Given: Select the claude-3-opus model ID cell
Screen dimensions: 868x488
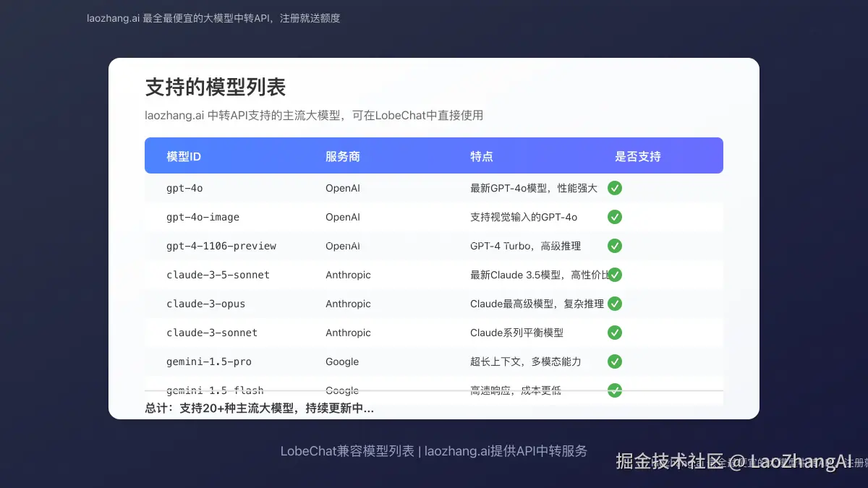Looking at the screenshot, I should point(205,304).
